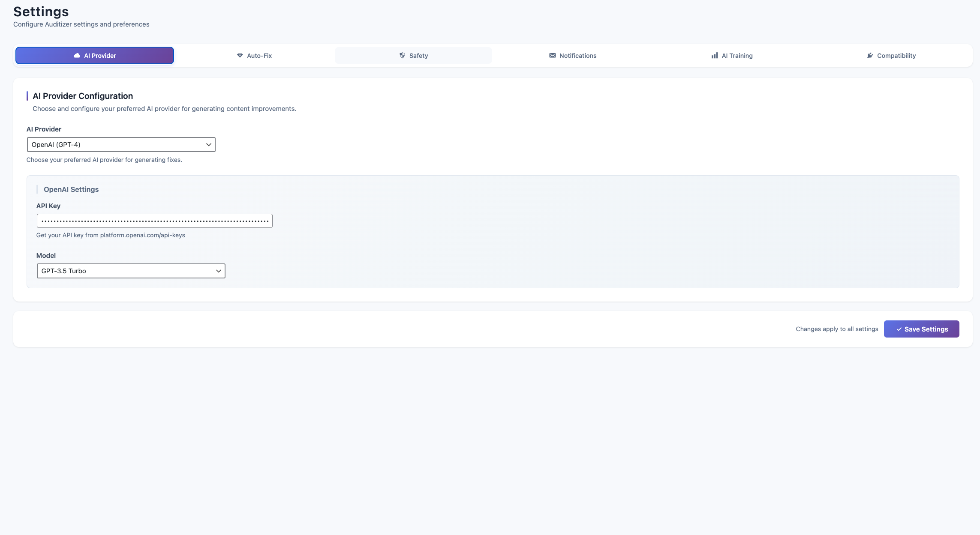The height and width of the screenshot is (535, 980).
Task: Go to the Auto-Fix tab
Action: (259, 56)
